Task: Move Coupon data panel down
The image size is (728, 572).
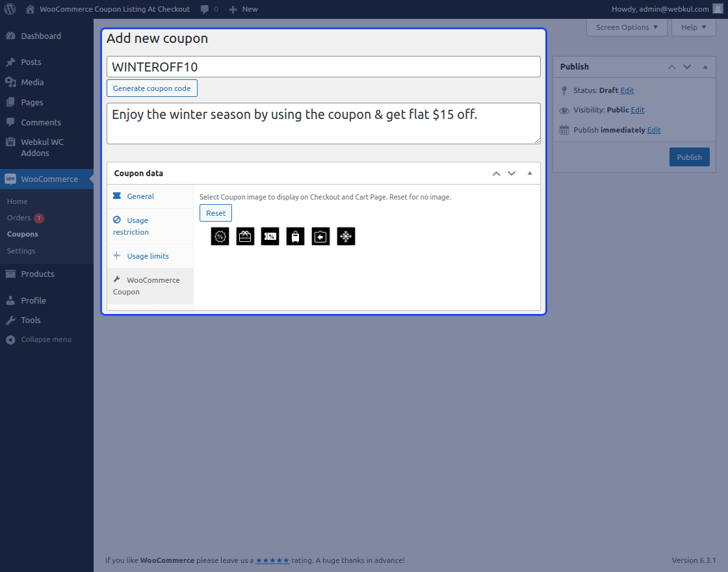Action: (512, 173)
